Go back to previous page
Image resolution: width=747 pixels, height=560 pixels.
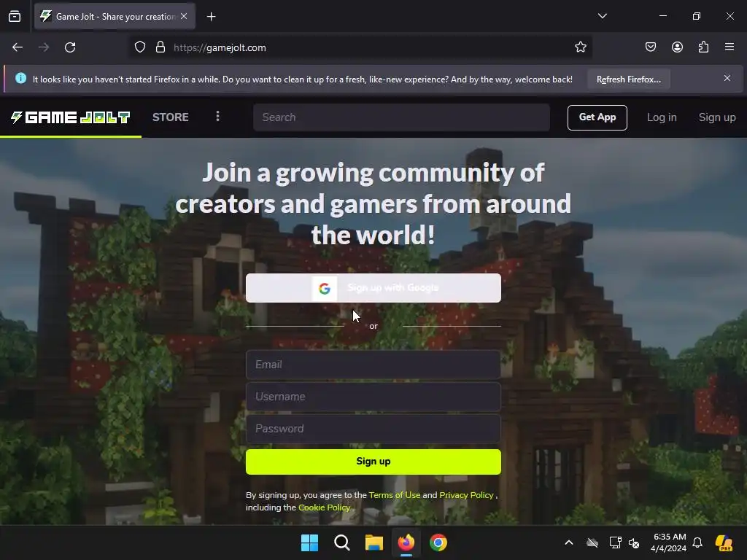[18, 47]
